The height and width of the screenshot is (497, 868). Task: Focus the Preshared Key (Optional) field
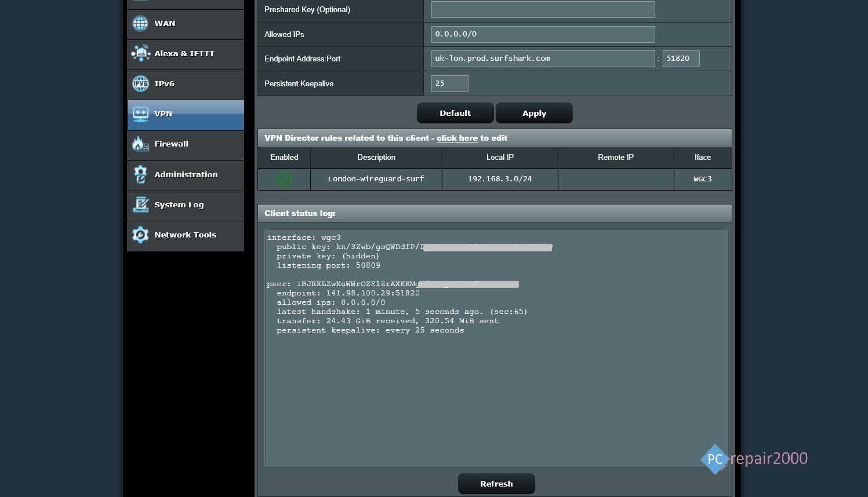[x=543, y=9]
